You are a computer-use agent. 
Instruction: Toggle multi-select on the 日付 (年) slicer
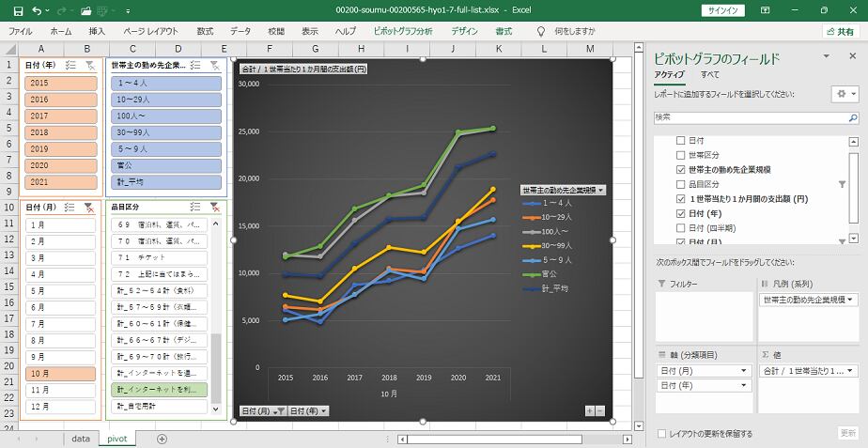point(70,66)
